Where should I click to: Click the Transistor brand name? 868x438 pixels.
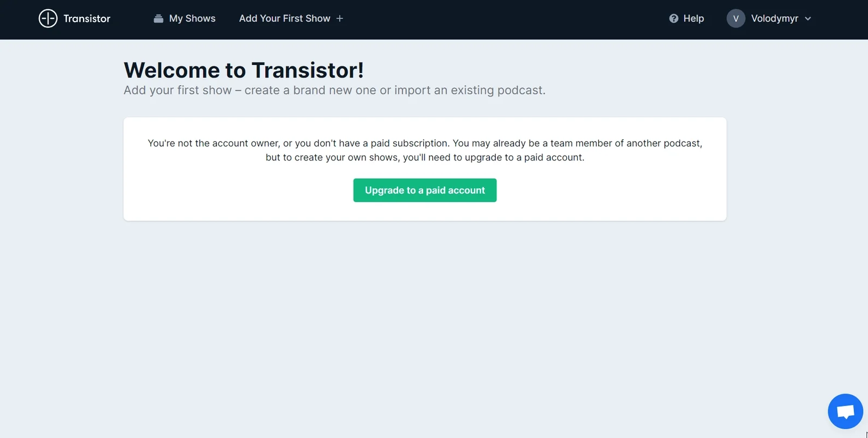[x=87, y=18]
